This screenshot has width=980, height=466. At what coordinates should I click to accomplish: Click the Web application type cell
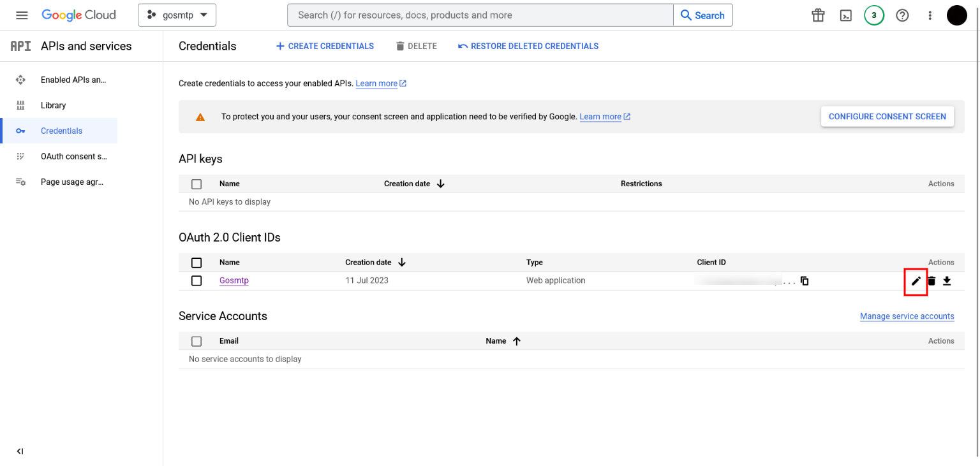tap(556, 280)
